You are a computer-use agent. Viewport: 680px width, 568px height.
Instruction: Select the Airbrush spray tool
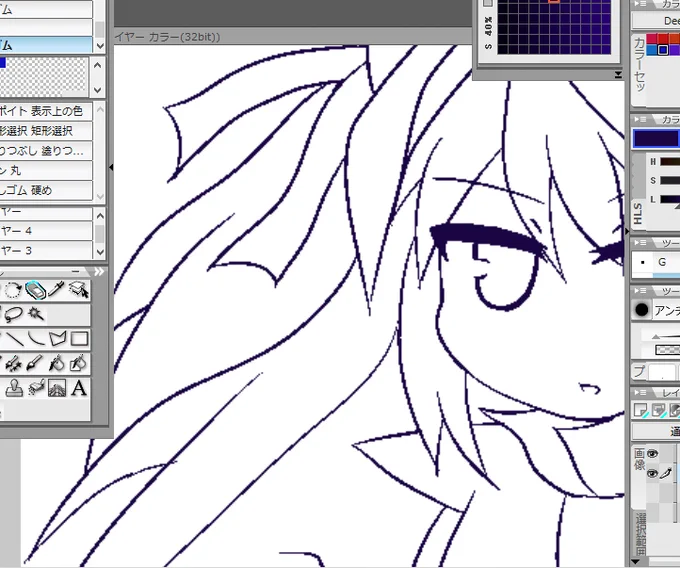coord(36,388)
